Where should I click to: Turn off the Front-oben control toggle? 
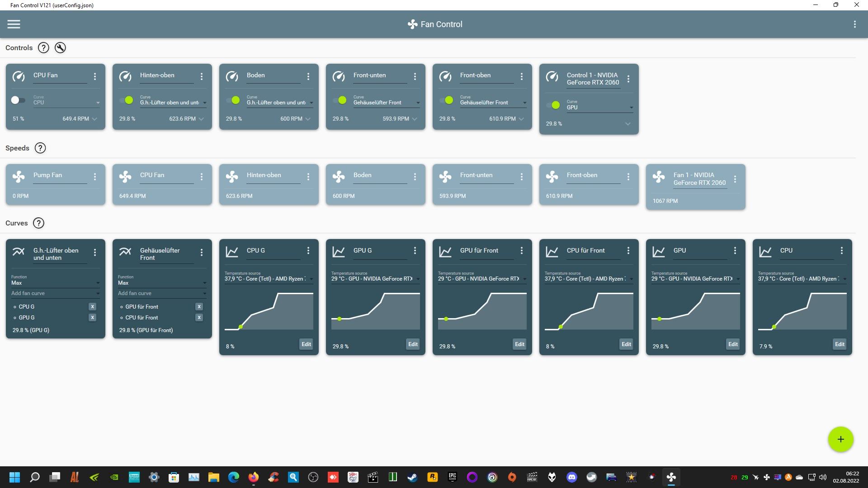click(446, 100)
